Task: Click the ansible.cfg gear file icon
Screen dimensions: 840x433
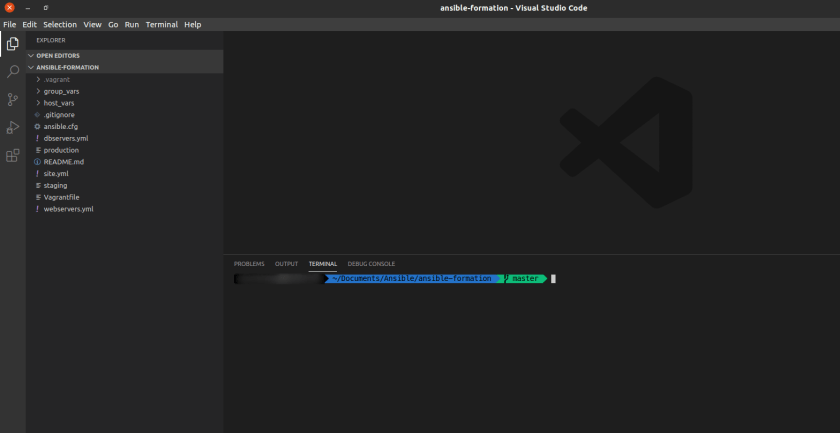Action: [x=37, y=127]
